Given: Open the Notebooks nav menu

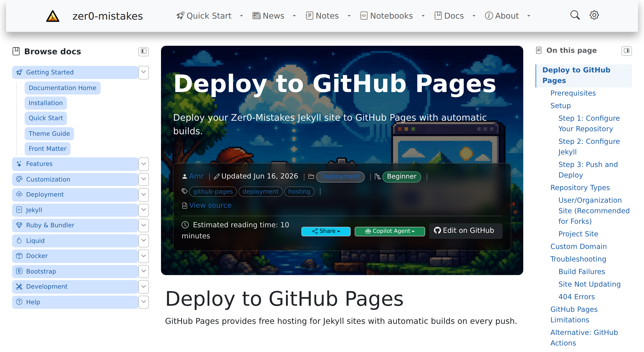Looking at the screenshot, I should [386, 16].
